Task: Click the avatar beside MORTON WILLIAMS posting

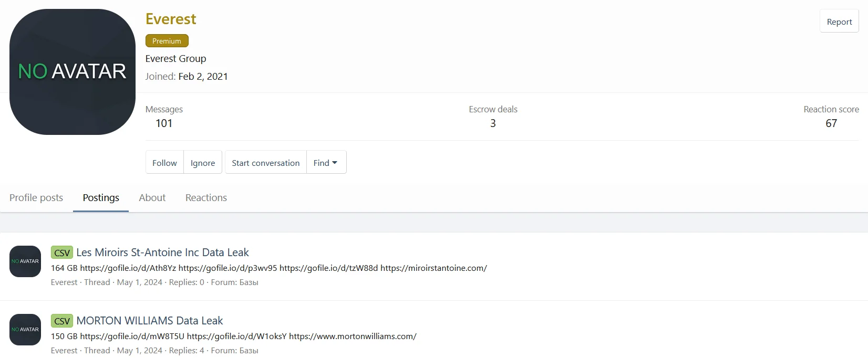Action: pos(25,330)
